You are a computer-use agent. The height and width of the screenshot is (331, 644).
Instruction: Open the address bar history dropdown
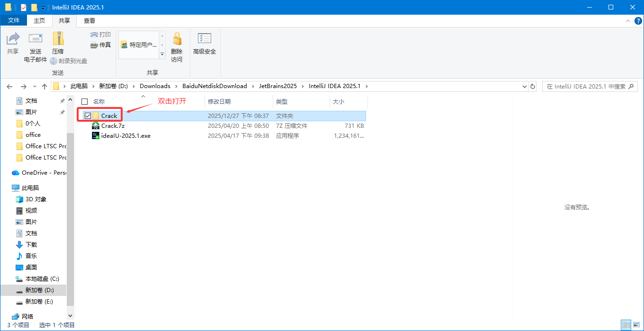(x=524, y=87)
